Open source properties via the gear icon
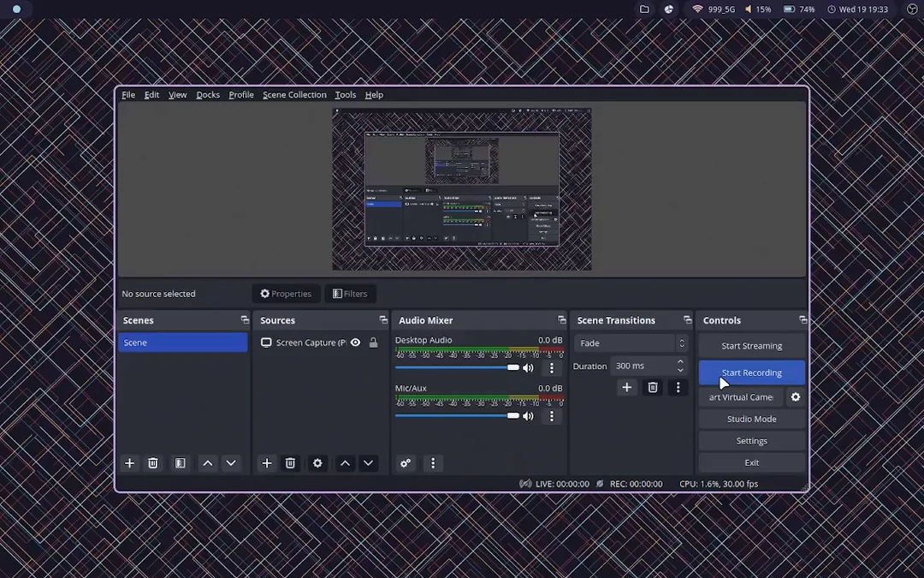This screenshot has height=578, width=924. pyautogui.click(x=317, y=463)
